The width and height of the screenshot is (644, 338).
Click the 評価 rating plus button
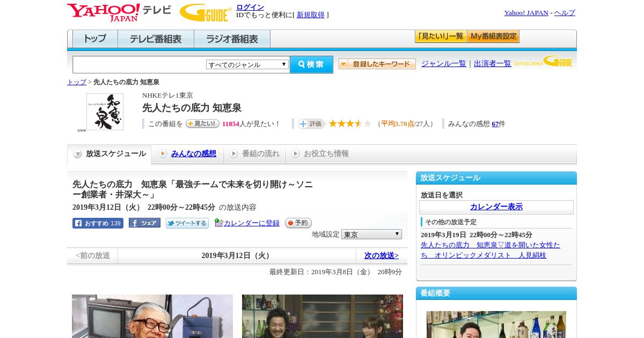tap(312, 124)
